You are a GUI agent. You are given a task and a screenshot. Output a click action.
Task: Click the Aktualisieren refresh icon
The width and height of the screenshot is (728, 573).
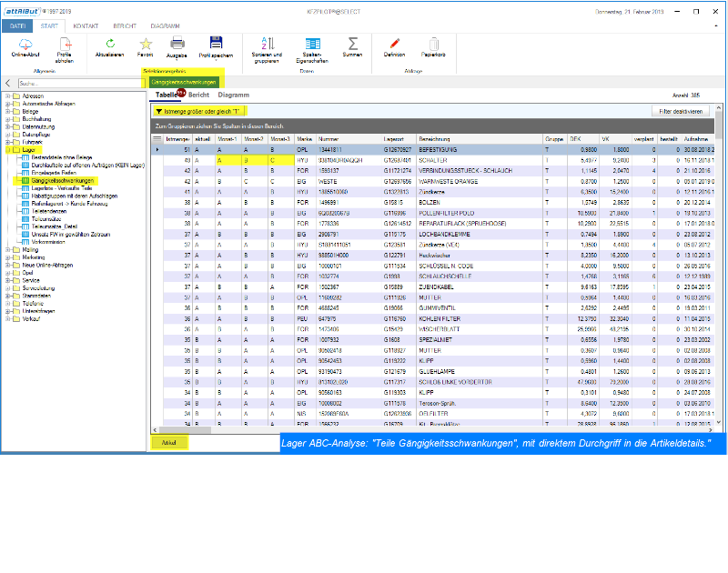pos(110,44)
